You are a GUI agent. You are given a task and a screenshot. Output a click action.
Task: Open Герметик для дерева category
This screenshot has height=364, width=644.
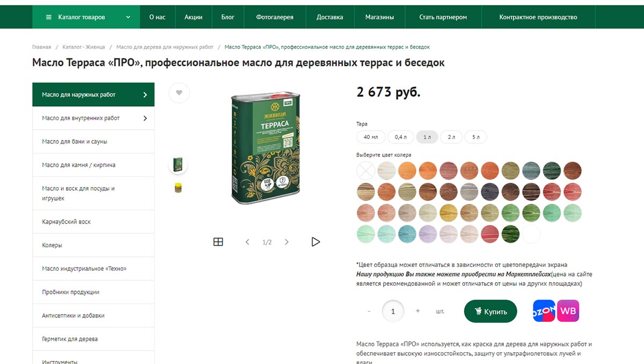coord(93,339)
